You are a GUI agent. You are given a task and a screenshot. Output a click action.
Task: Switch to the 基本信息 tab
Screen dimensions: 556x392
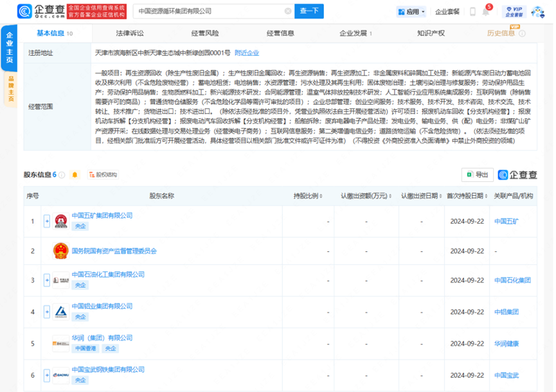coord(55,33)
